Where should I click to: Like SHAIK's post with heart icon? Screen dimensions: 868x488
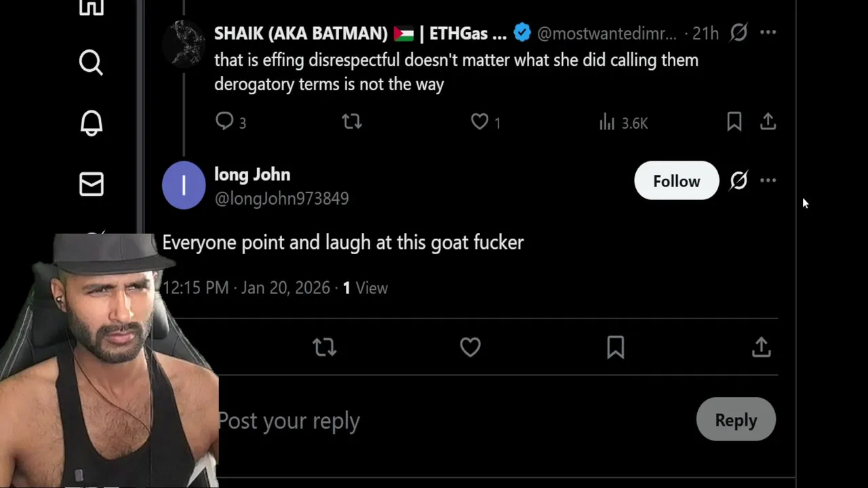point(479,122)
